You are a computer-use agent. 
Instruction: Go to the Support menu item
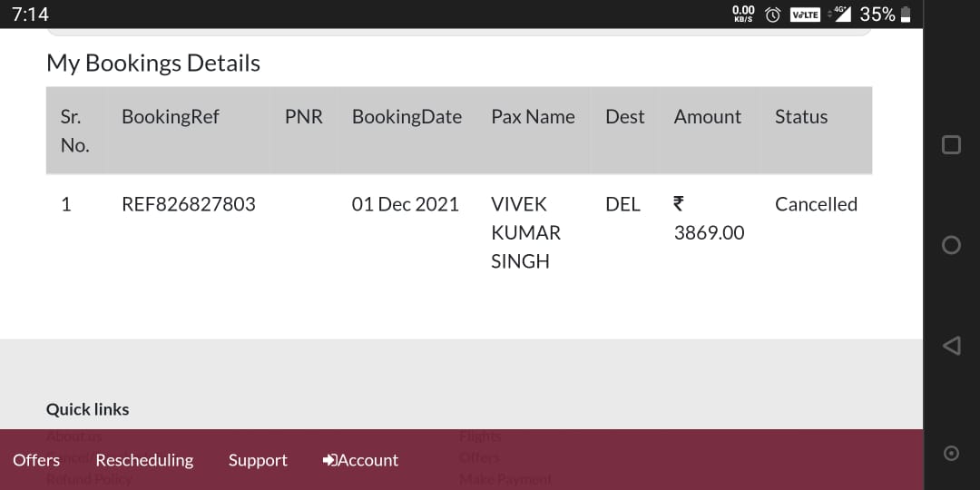[258, 460]
